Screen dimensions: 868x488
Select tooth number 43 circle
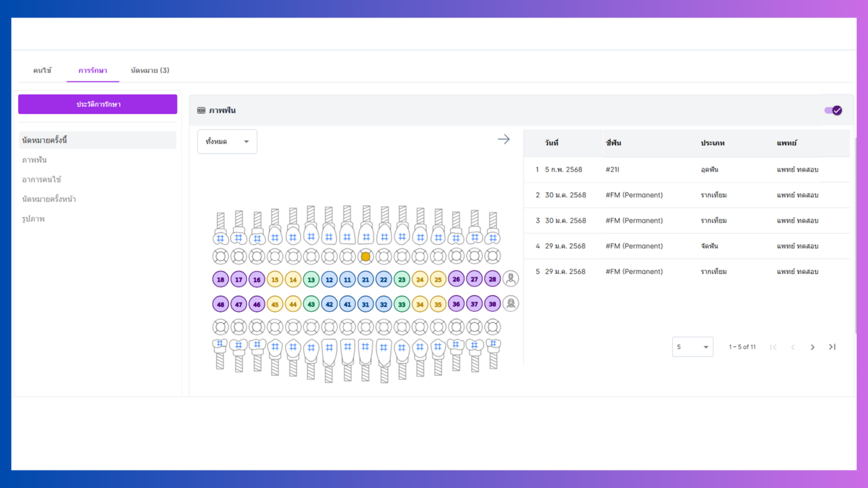(311, 304)
